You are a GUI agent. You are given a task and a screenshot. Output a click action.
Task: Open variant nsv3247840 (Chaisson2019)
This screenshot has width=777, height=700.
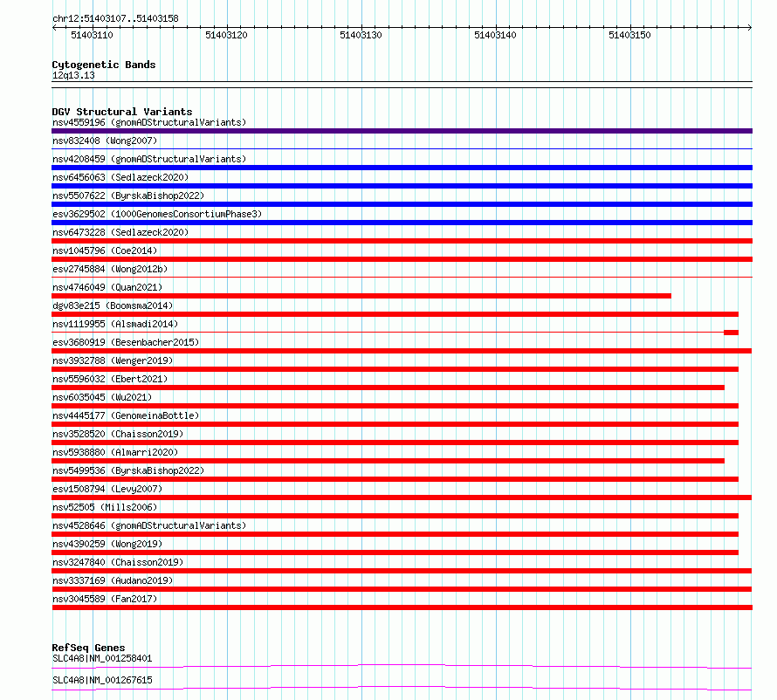pos(118,562)
